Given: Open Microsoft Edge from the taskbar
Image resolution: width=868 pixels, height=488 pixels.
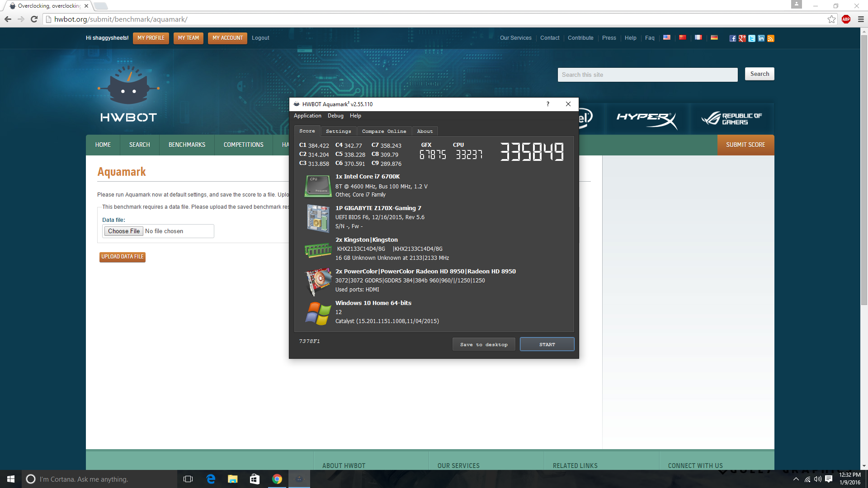Looking at the screenshot, I should 211,479.
